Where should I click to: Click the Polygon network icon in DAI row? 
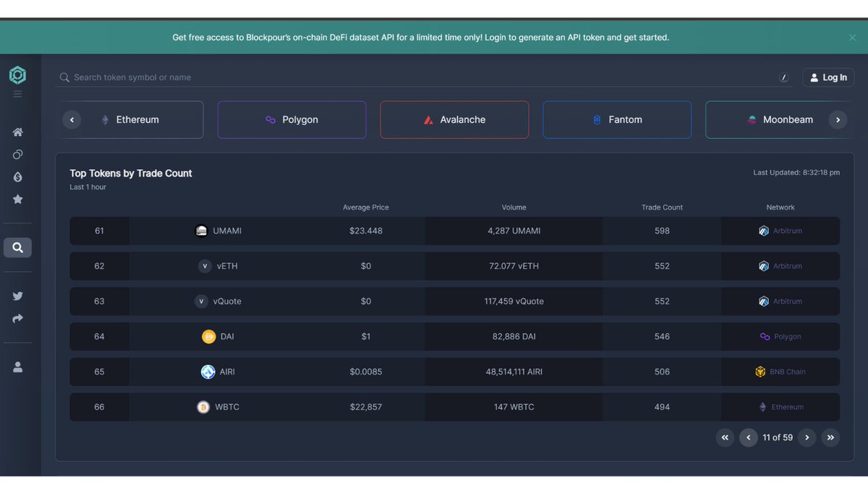click(765, 337)
